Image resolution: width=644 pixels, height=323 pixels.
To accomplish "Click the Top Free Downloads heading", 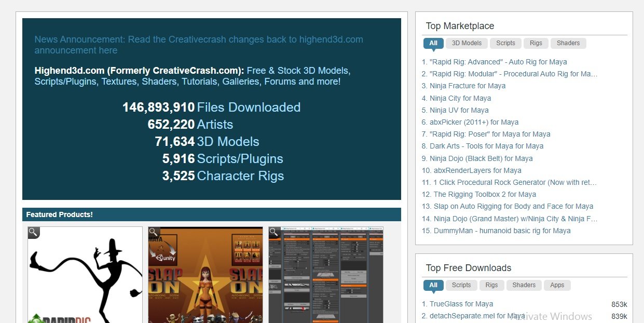I will click(x=469, y=268).
